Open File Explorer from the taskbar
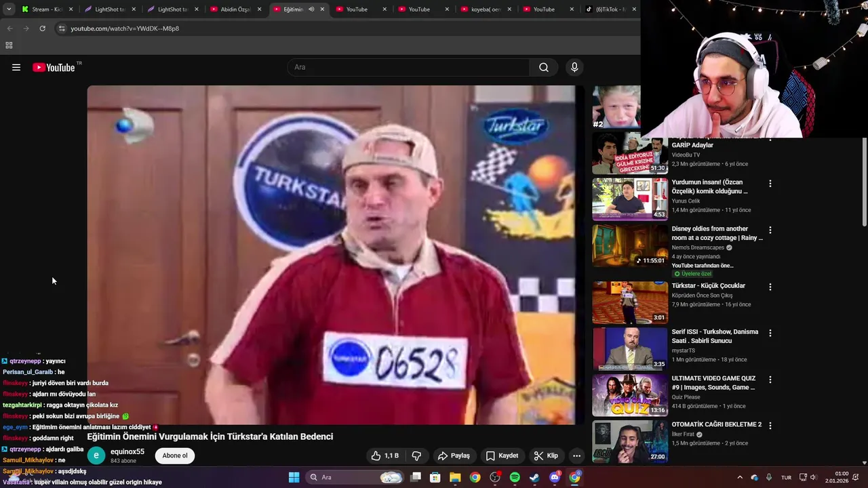Image resolution: width=868 pixels, height=488 pixels. (x=455, y=477)
